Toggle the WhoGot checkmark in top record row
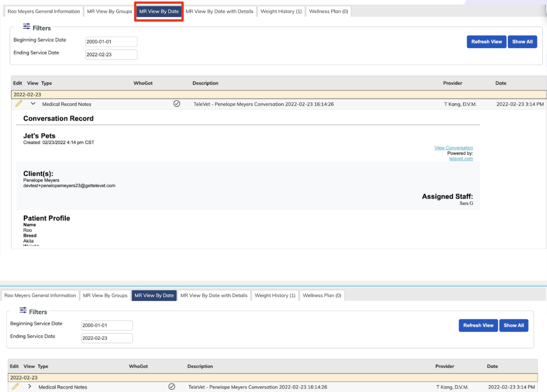The image size is (547, 392). (177, 104)
